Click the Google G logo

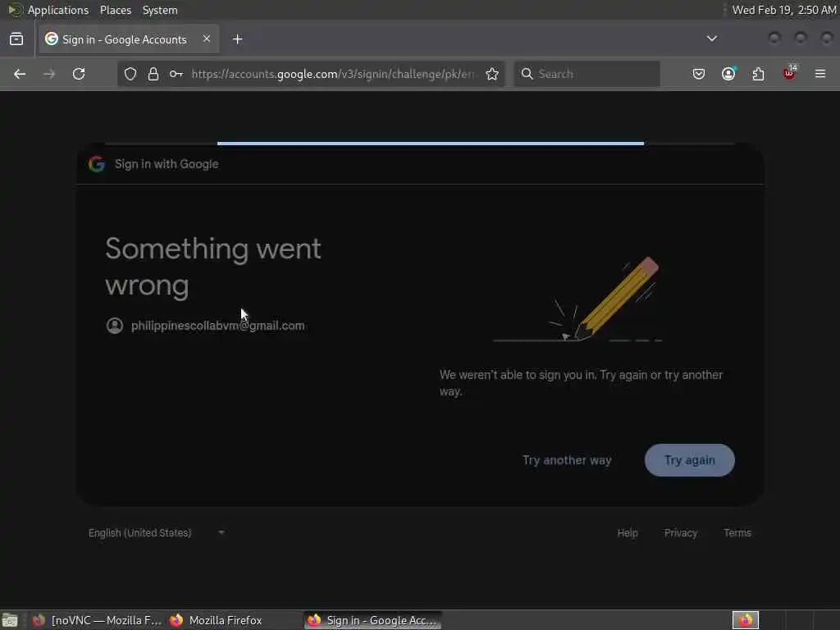point(97,164)
